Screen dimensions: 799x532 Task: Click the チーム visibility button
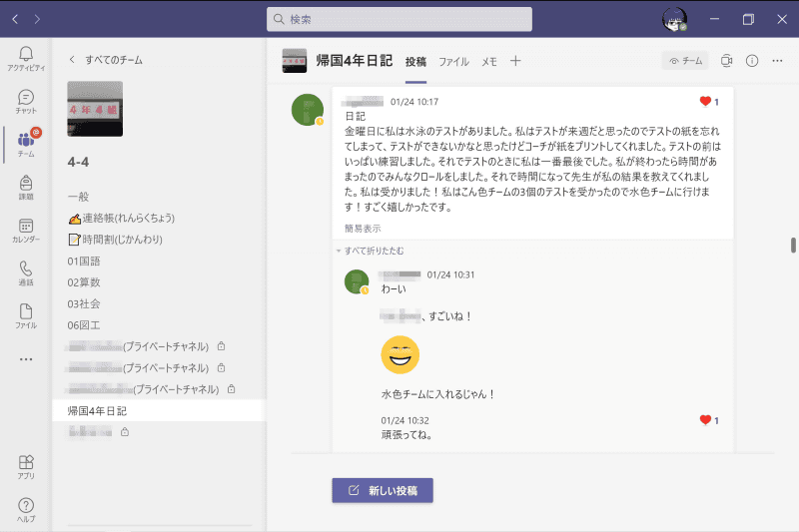685,61
